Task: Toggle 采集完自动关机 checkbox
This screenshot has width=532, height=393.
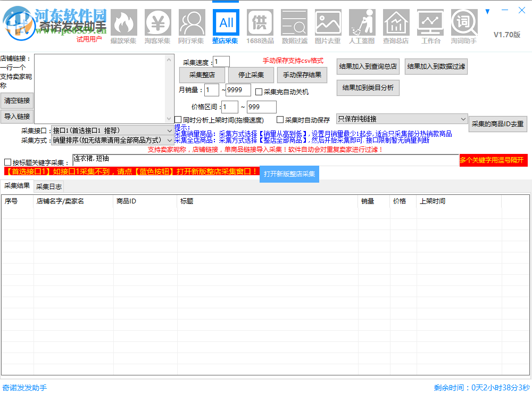Action: pyautogui.click(x=259, y=92)
